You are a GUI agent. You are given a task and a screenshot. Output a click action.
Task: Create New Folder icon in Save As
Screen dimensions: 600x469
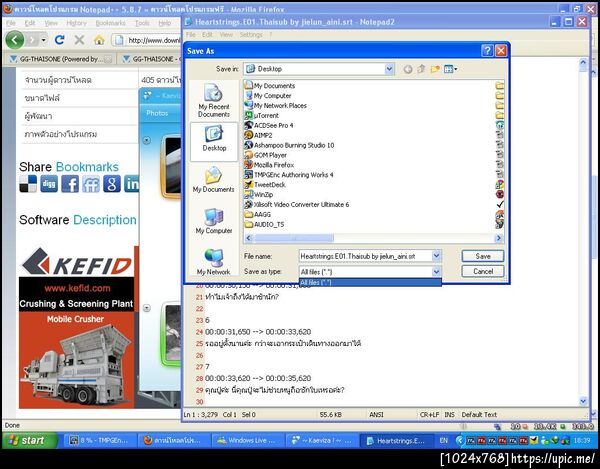click(435, 69)
